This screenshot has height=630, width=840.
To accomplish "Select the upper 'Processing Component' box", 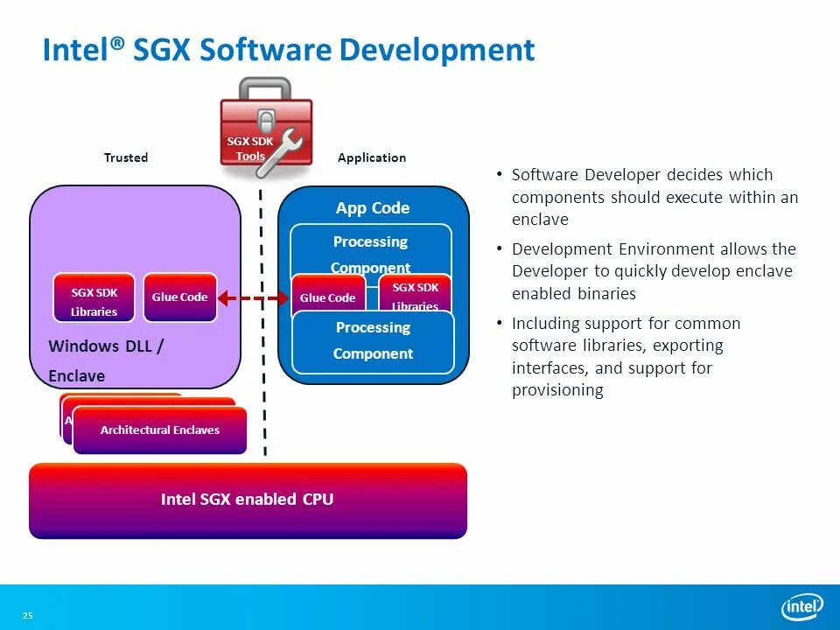I will [x=371, y=249].
